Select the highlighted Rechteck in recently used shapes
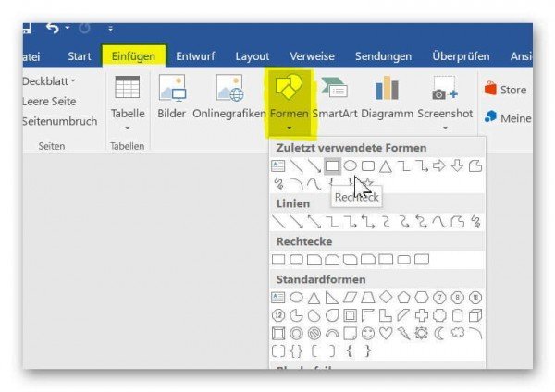Screen dimensions: 555x392 [332, 165]
